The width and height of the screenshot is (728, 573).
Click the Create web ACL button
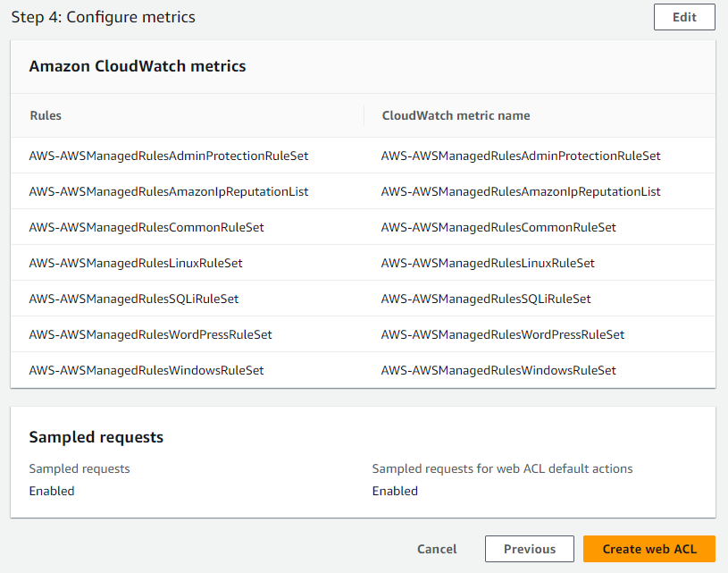click(x=649, y=549)
